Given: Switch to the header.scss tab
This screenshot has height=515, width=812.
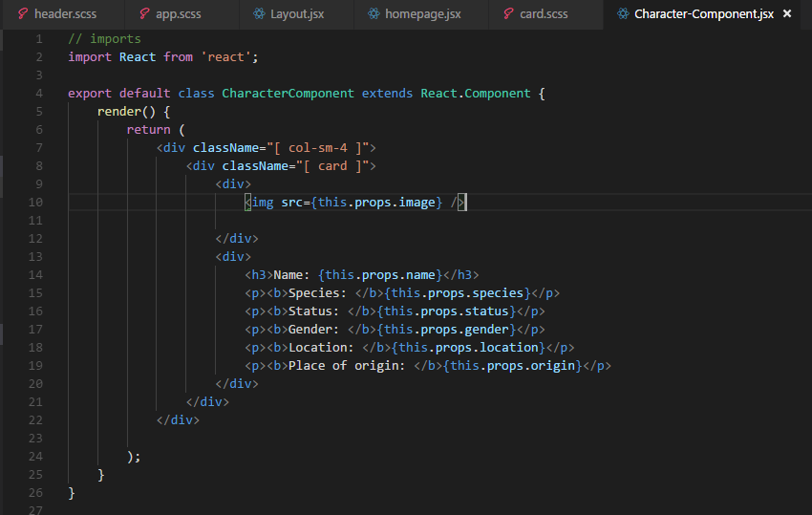Looking at the screenshot, I should pyautogui.click(x=63, y=14).
